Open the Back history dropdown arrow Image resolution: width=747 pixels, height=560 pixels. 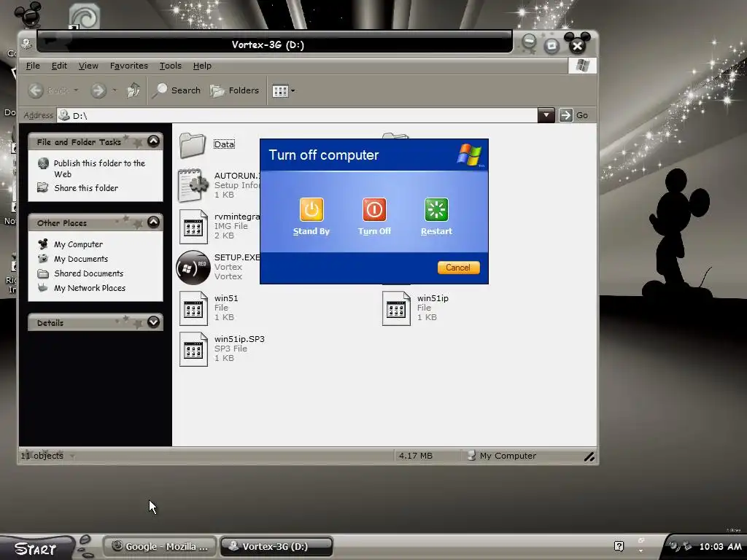pos(76,90)
